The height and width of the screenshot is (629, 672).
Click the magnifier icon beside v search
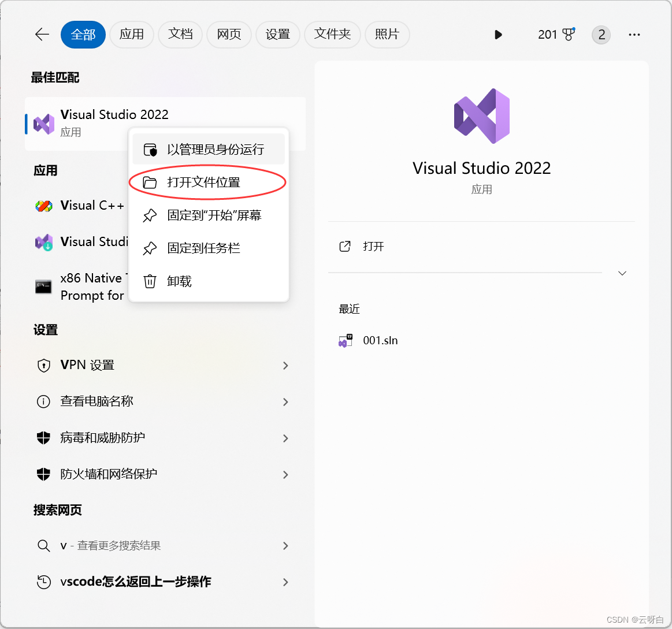pyautogui.click(x=44, y=546)
